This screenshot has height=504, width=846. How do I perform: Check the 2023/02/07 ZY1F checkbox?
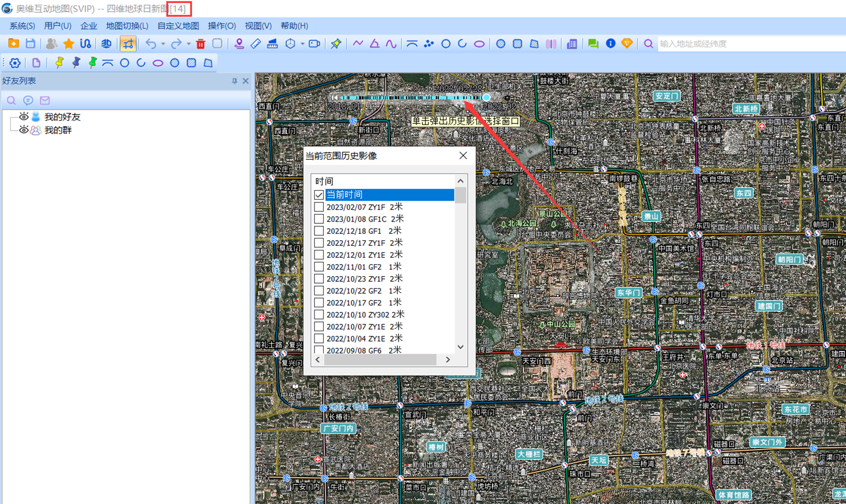[319, 207]
